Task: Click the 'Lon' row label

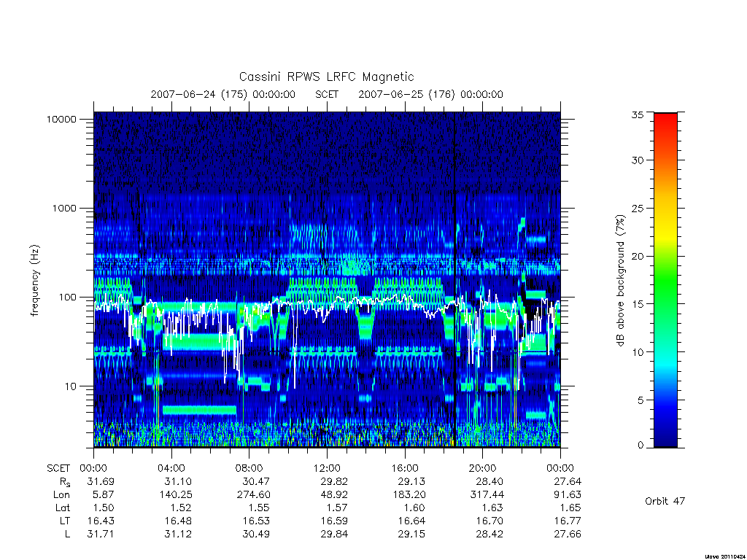Action: [61, 495]
